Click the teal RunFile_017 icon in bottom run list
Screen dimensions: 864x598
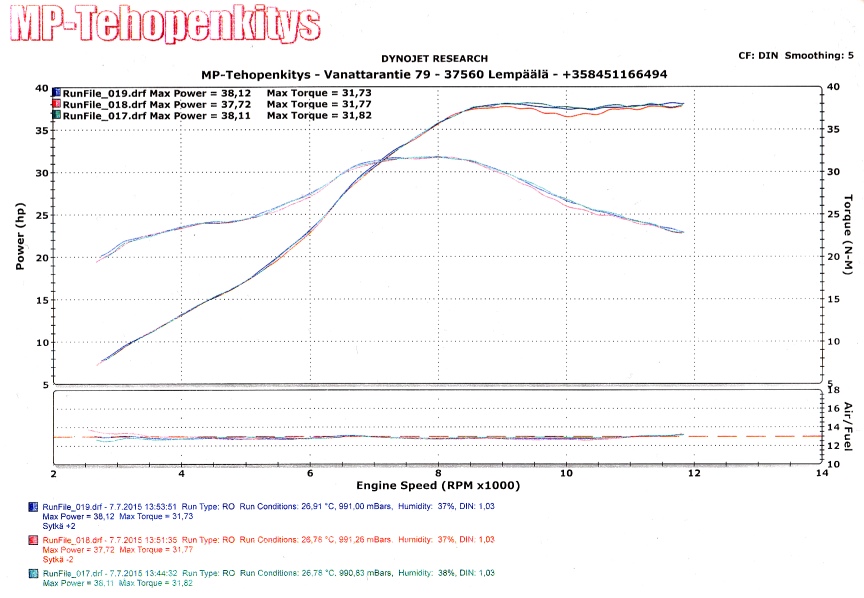click(x=35, y=573)
